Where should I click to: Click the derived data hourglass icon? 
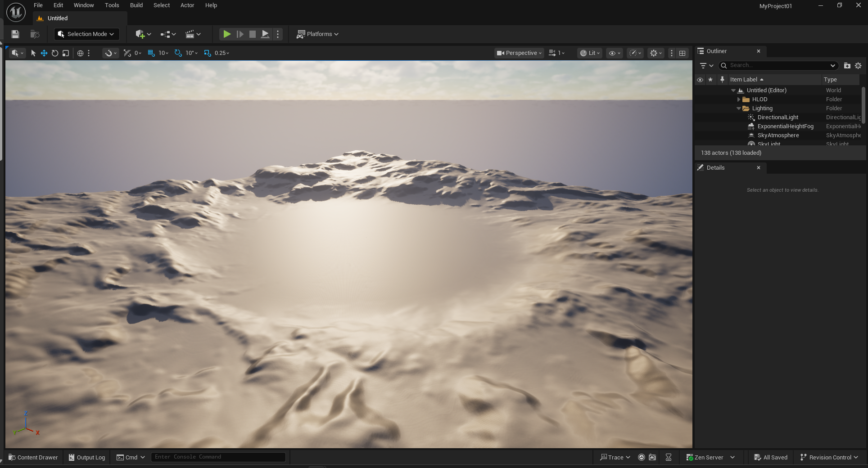pyautogui.click(x=669, y=457)
